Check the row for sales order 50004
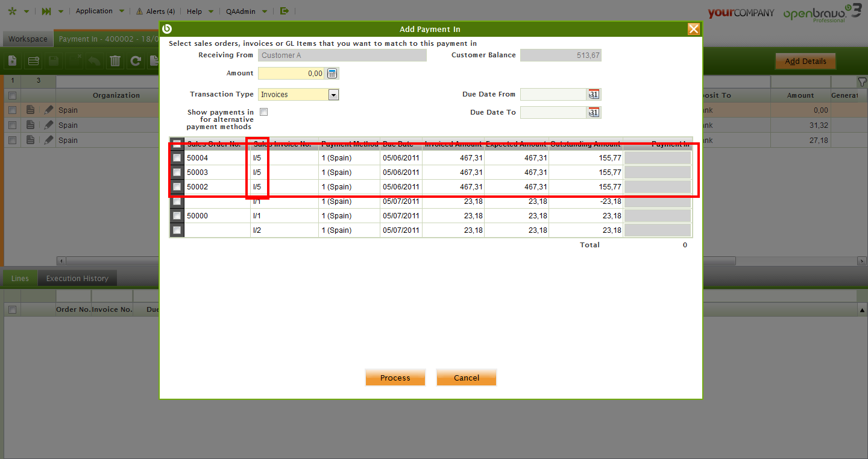Image resolution: width=868 pixels, height=459 pixels. (177, 158)
